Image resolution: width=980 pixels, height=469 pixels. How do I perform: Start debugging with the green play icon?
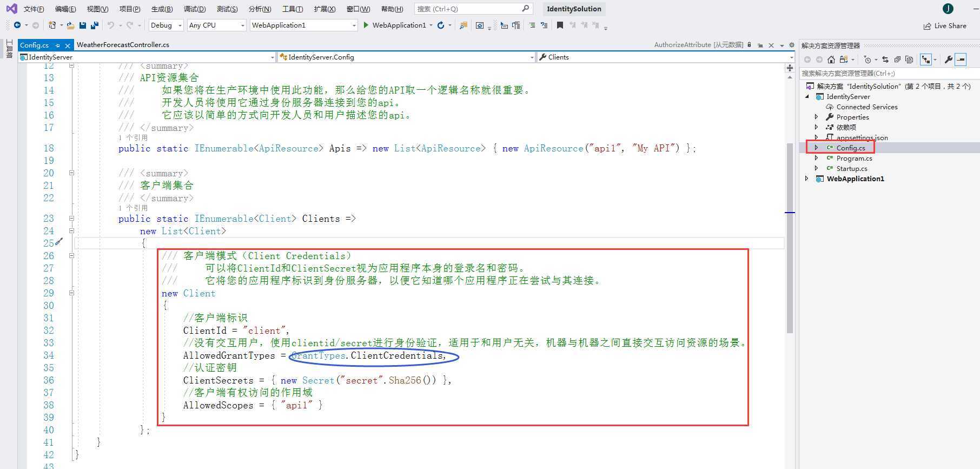click(366, 25)
